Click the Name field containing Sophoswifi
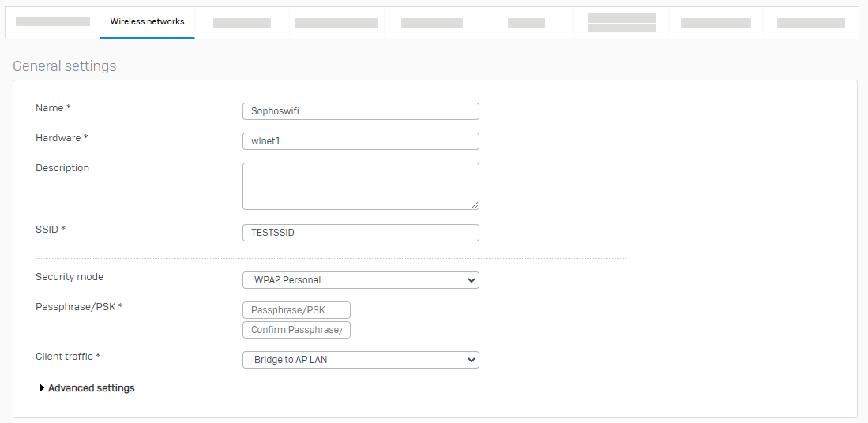Image resolution: width=868 pixels, height=423 pixels. 360,111
